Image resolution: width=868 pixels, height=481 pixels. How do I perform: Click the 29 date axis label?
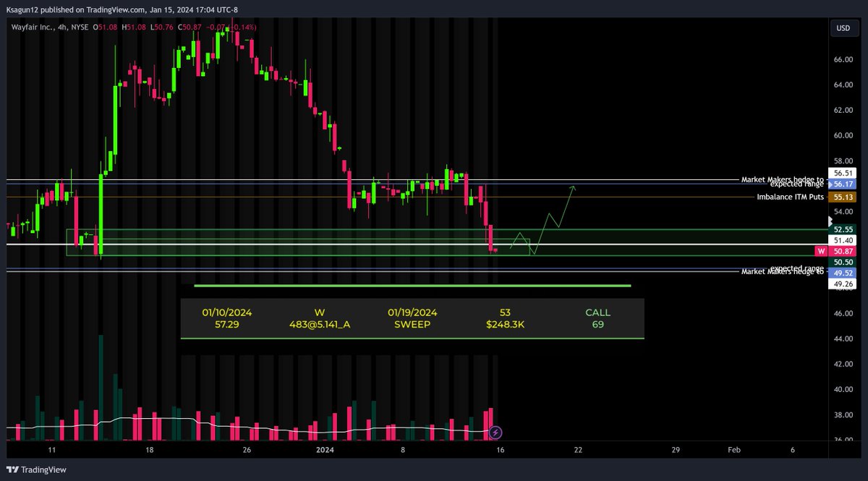tap(676, 449)
